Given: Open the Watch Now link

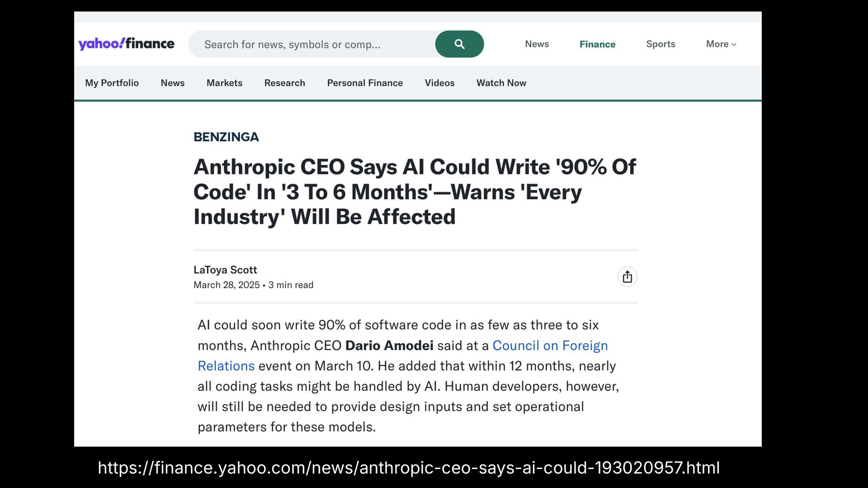Looking at the screenshot, I should click(501, 83).
